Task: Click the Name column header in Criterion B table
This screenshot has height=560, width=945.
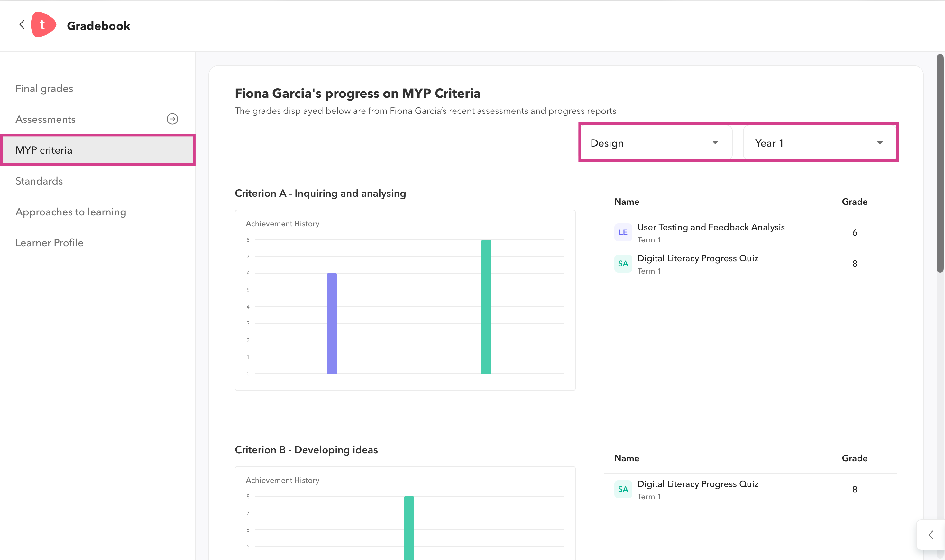Action: (627, 458)
